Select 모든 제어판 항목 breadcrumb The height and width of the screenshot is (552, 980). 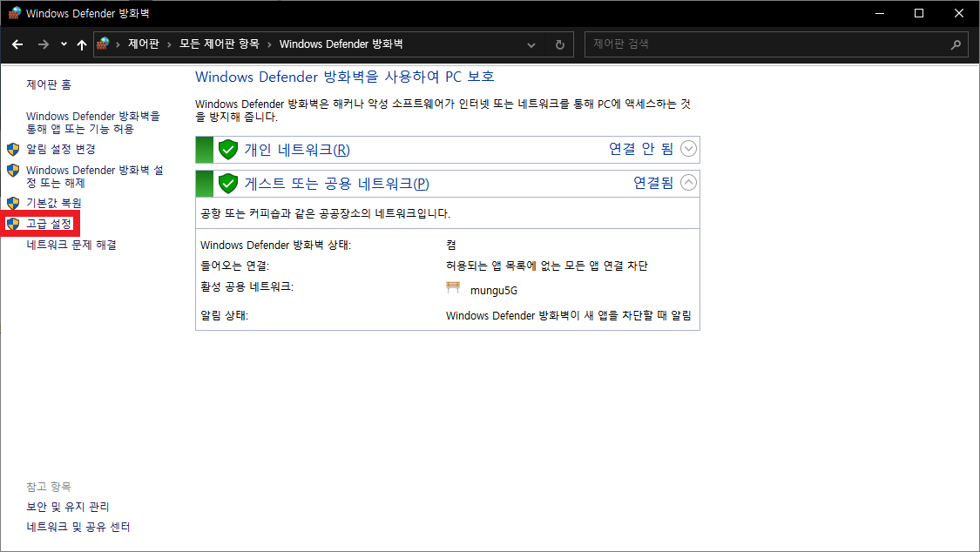[x=219, y=44]
